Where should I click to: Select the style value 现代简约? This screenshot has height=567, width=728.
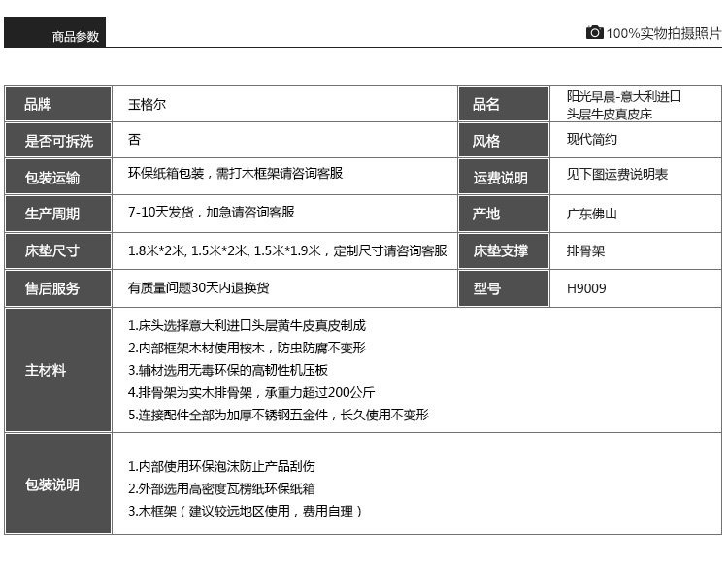[591, 139]
